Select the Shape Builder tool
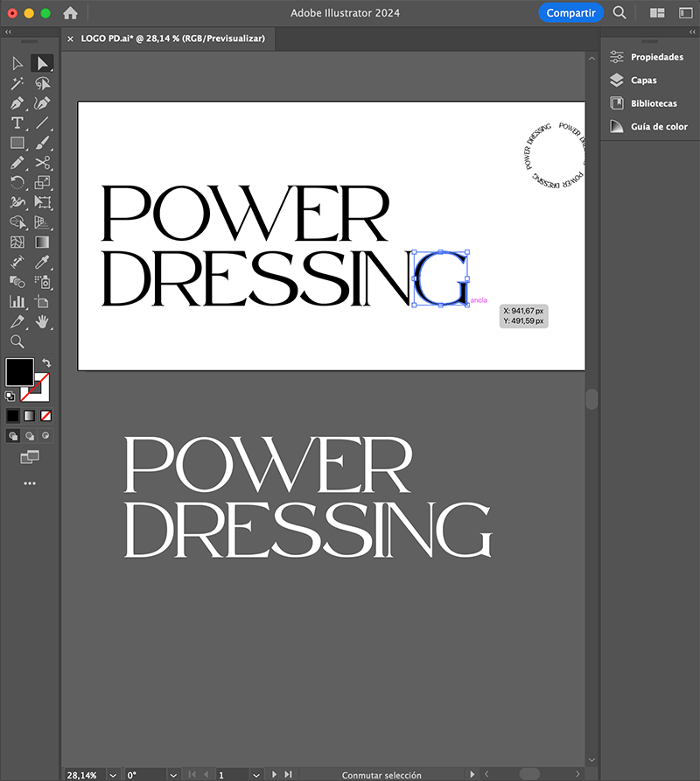Viewport: 700px width, 781px height. click(x=17, y=222)
